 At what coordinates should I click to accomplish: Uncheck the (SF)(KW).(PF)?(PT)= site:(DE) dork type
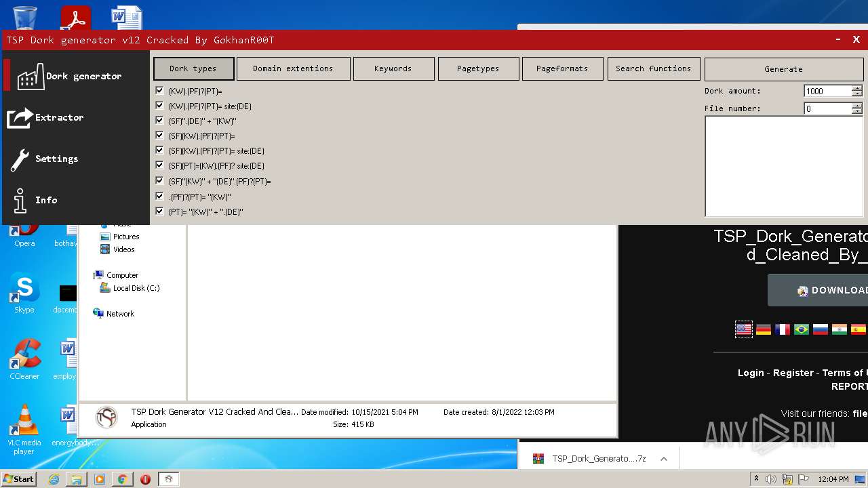159,150
